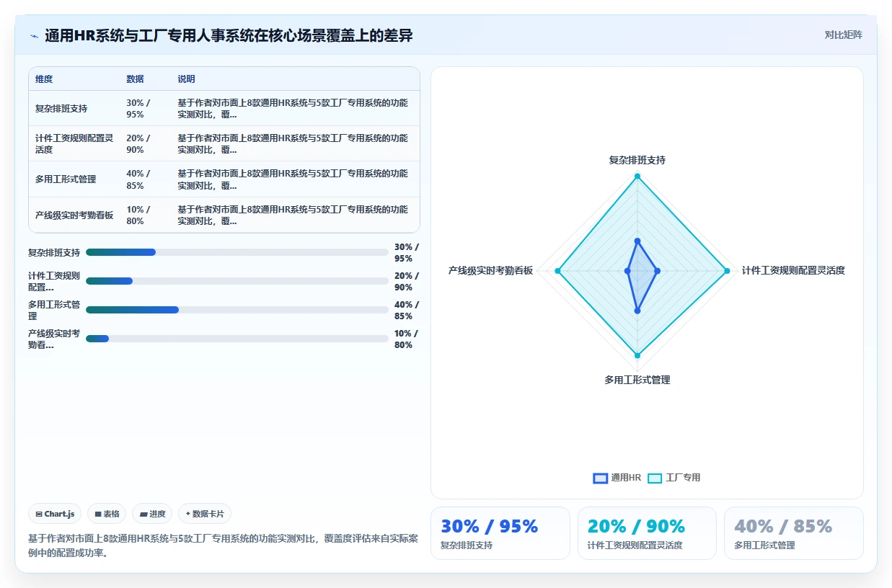Click the 10% / 80% label beside last progress bar
Viewport: 892px width, 588px height.
pyautogui.click(x=407, y=339)
